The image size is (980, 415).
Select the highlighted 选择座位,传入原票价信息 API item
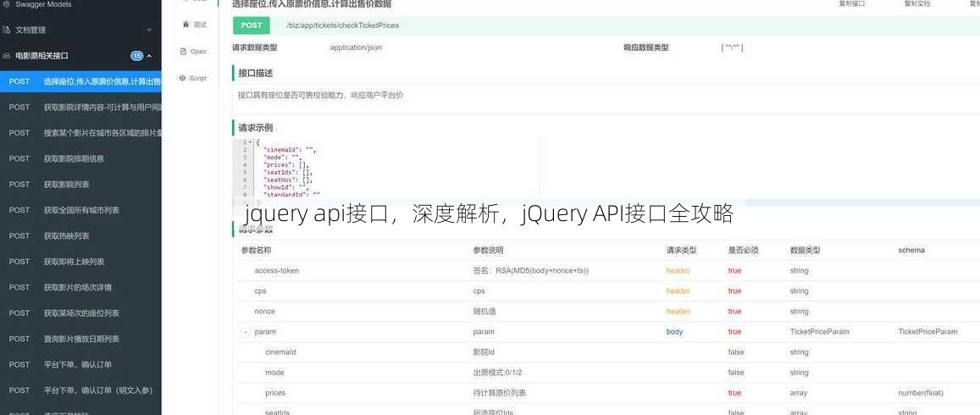[x=80, y=81]
